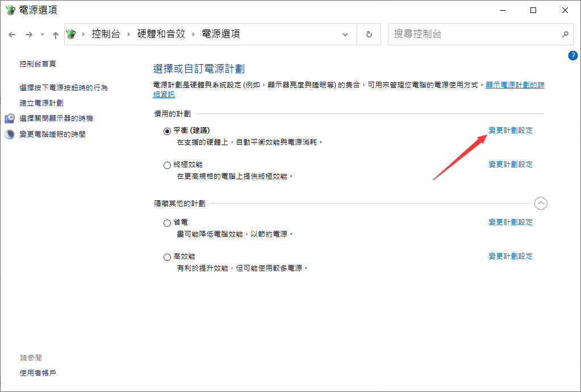
Task: Open 變更計劃設定 for the 平衡 plan
Action: coord(511,130)
